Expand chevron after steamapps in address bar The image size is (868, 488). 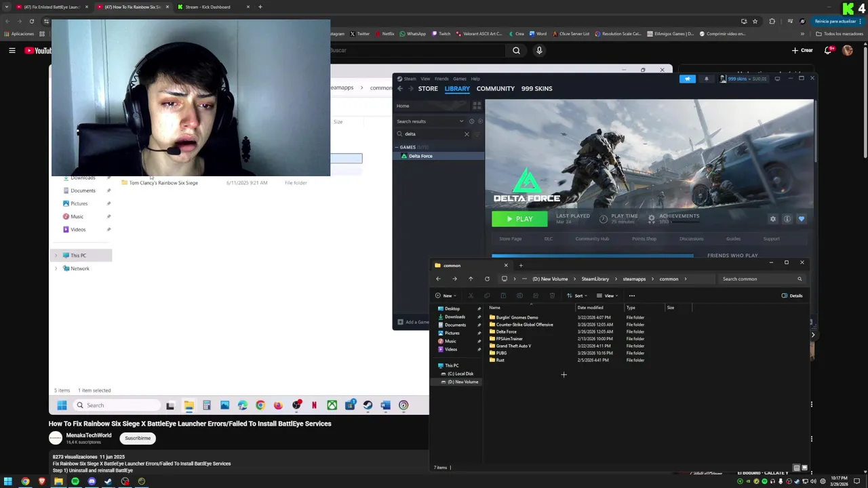654,279
